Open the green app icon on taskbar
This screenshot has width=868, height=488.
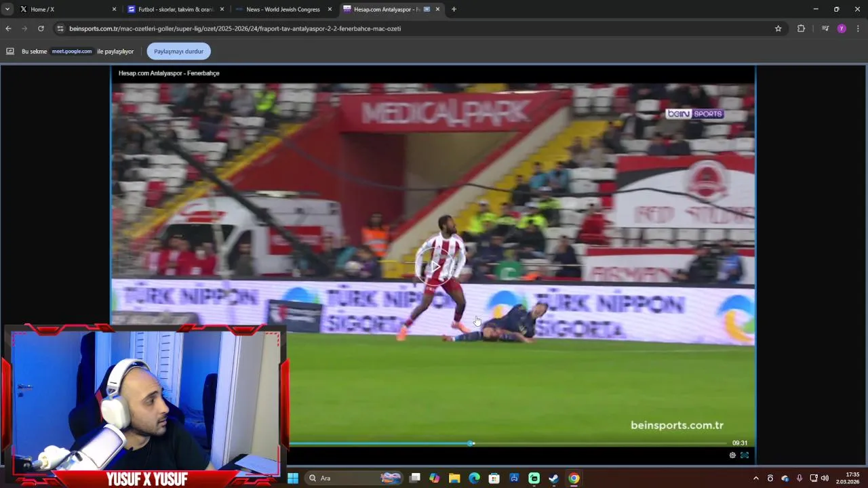coord(534,479)
